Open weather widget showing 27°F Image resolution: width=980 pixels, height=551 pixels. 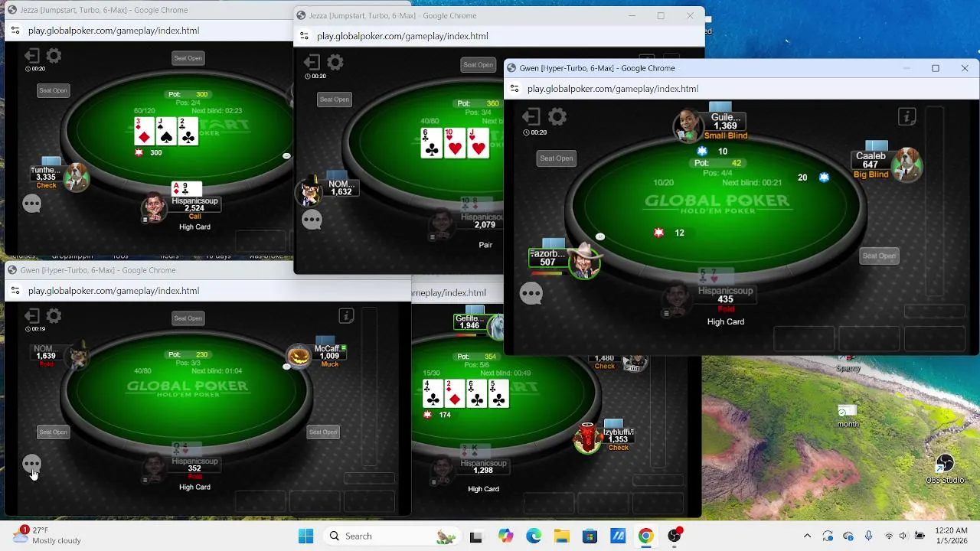(47, 536)
